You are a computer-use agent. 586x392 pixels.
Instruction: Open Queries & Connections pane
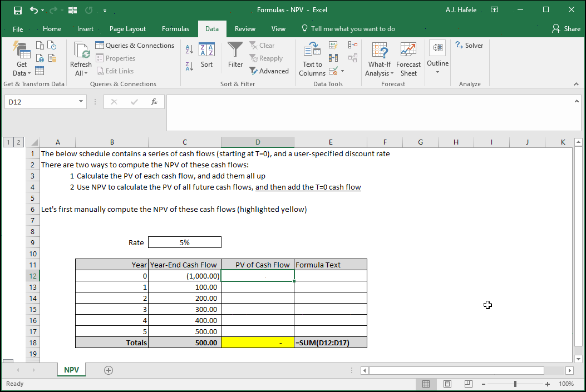135,46
